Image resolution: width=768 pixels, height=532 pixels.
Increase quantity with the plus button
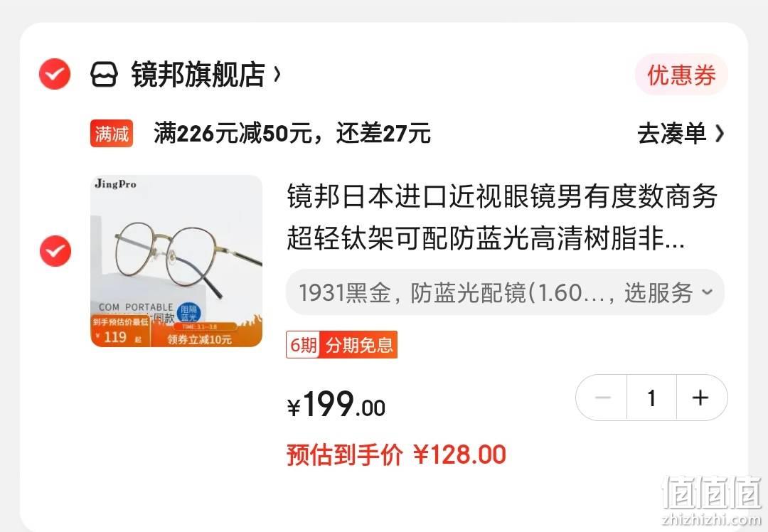pos(701,398)
